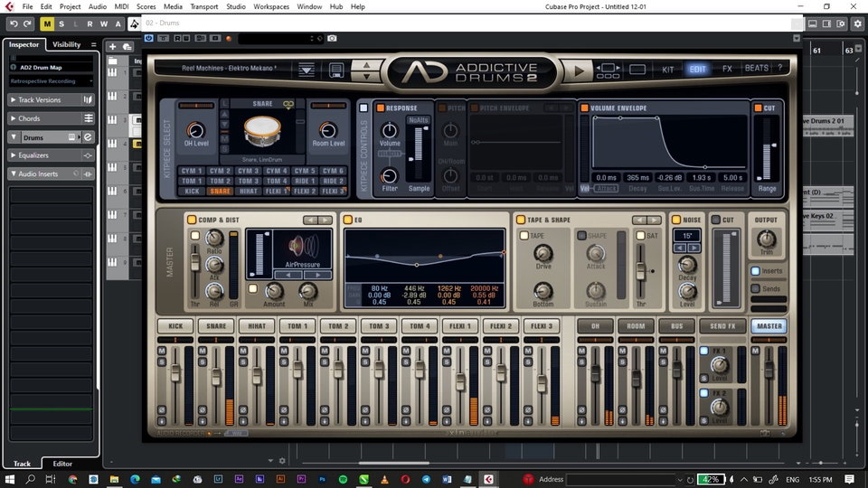Enable the SHAPE checkbox
868x488 pixels.
581,236
